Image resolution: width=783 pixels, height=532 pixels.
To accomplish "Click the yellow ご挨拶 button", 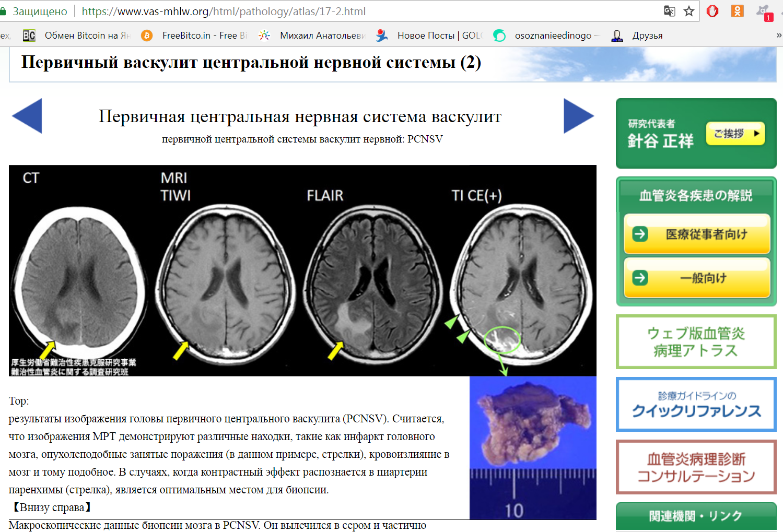I will tap(735, 134).
